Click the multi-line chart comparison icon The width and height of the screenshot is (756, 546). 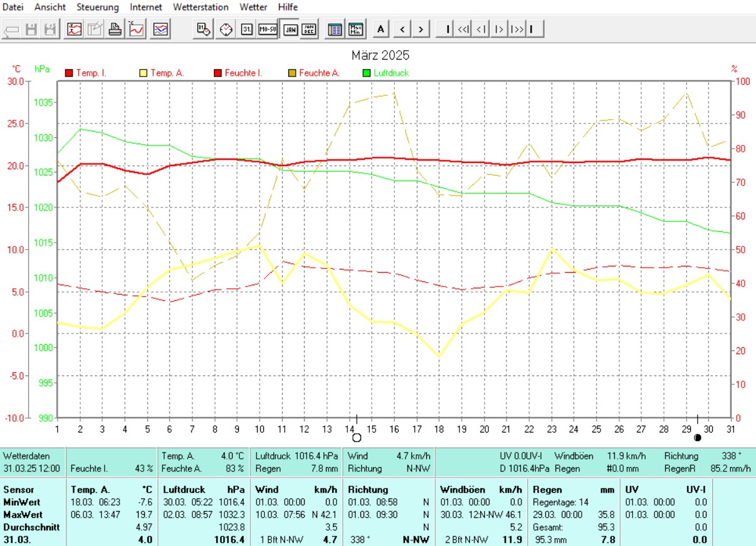point(160,29)
